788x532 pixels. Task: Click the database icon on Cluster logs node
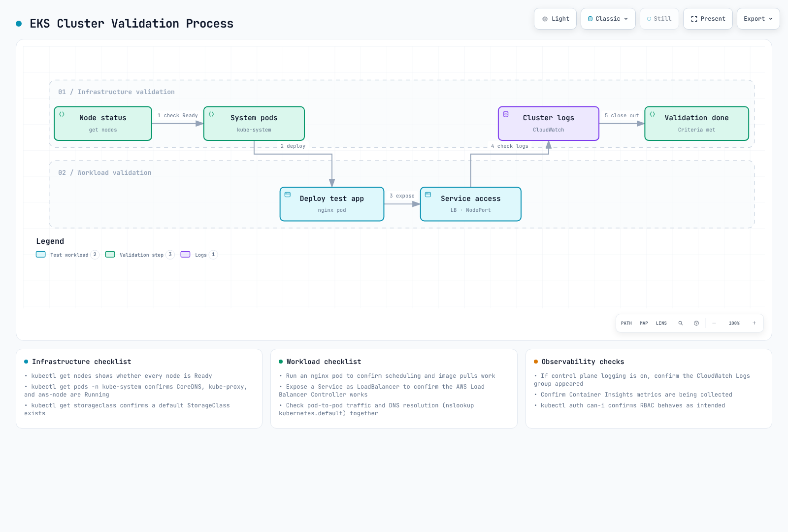pyautogui.click(x=506, y=114)
